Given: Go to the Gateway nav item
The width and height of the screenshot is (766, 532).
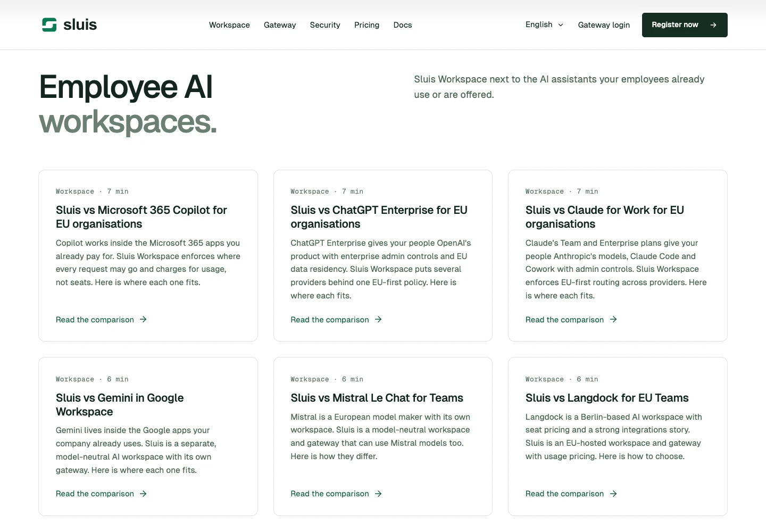Looking at the screenshot, I should (x=280, y=25).
